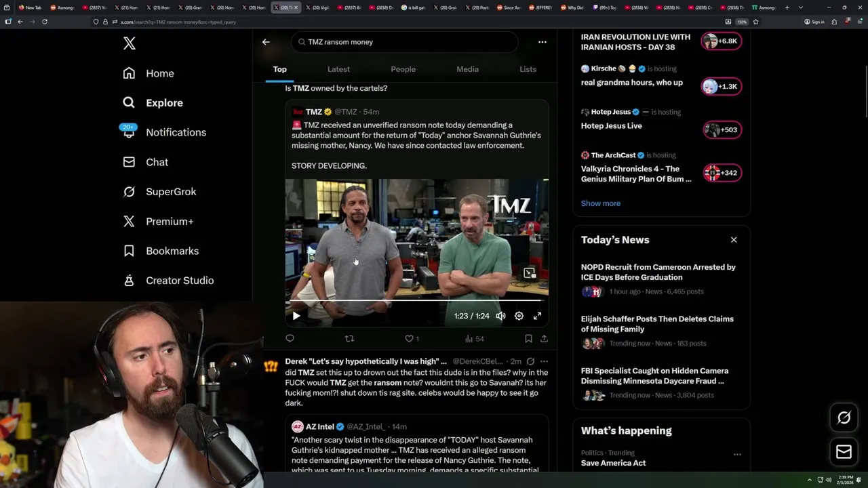Join Iran Revolution Live space +6.8K

[x=722, y=41]
